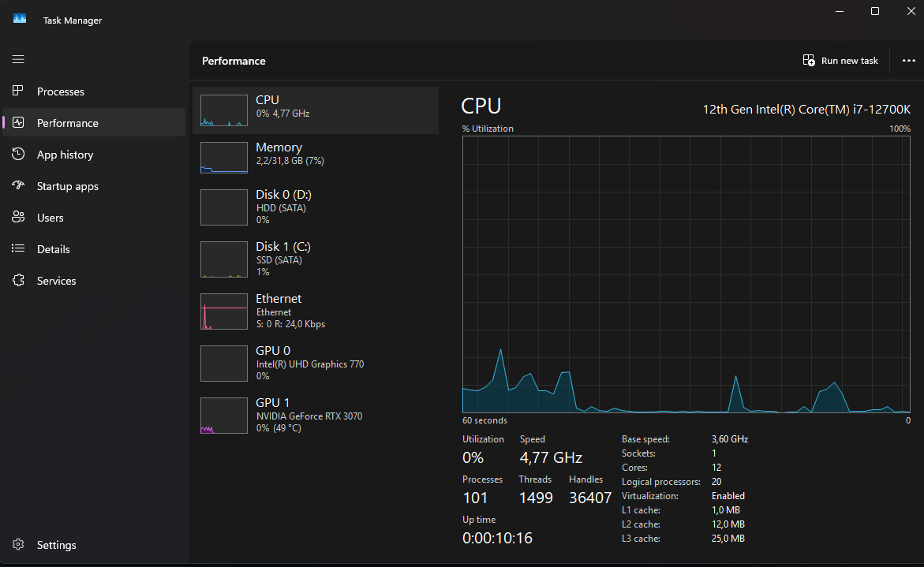Click the Run new task button label
924x567 pixels.
pyautogui.click(x=849, y=61)
